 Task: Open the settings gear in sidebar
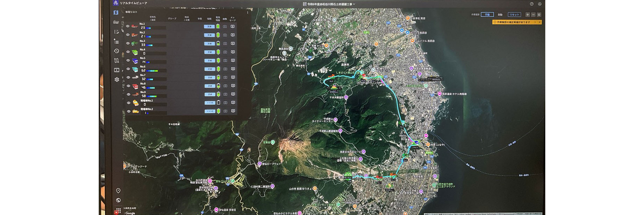[117, 80]
